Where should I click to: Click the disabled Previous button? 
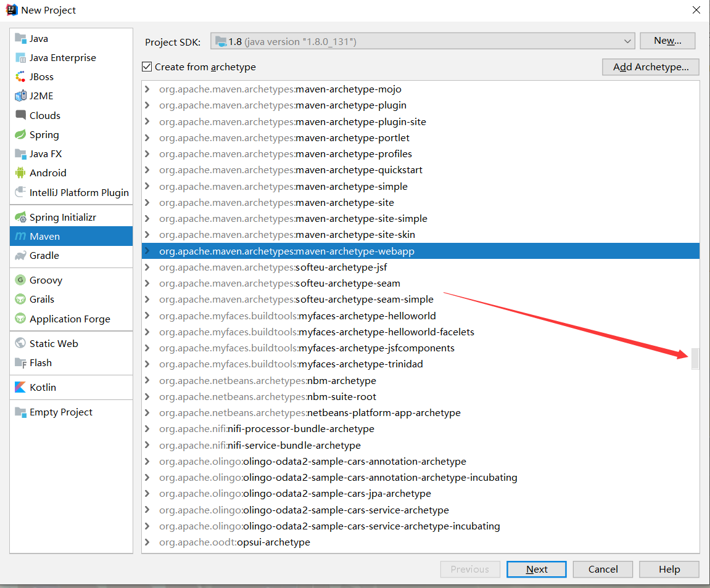click(470, 569)
